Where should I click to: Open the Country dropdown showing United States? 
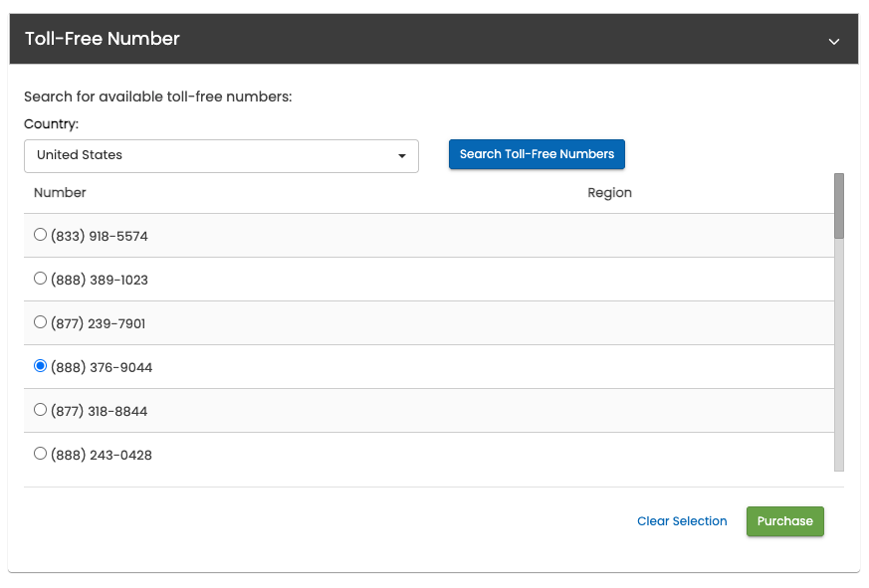click(221, 156)
